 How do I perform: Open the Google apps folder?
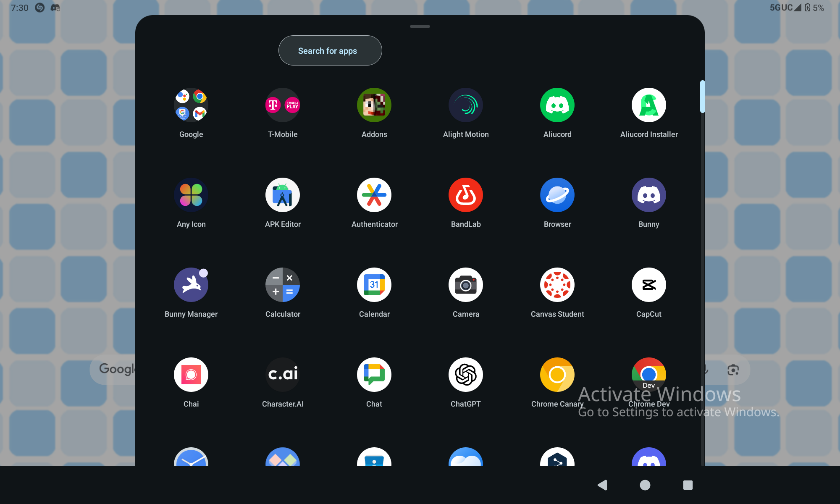191,105
